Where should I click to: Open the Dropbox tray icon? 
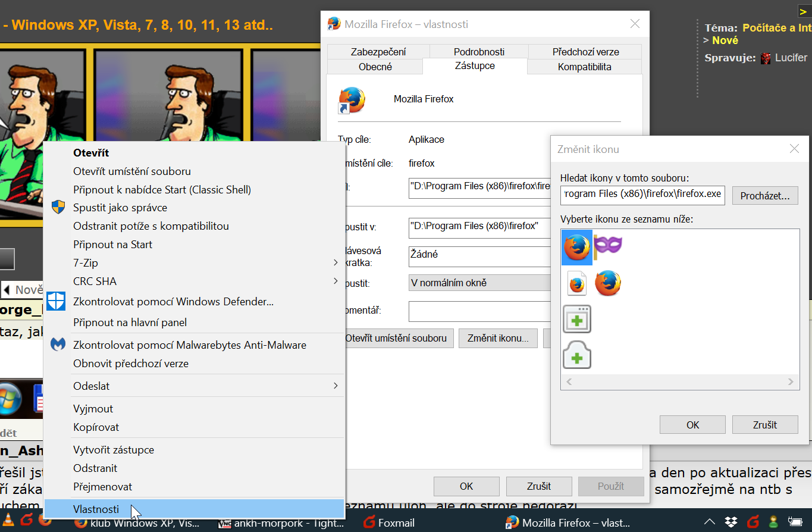(731, 522)
